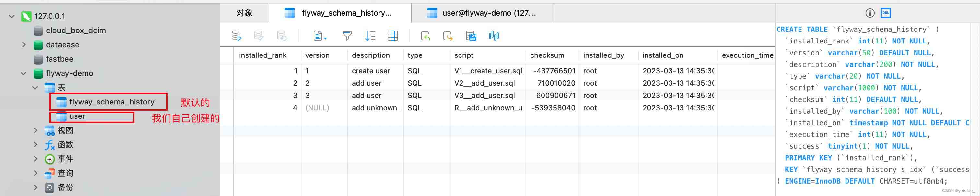Click the Export icon with orange arrow
This screenshot has height=196, width=980.
click(448, 36)
